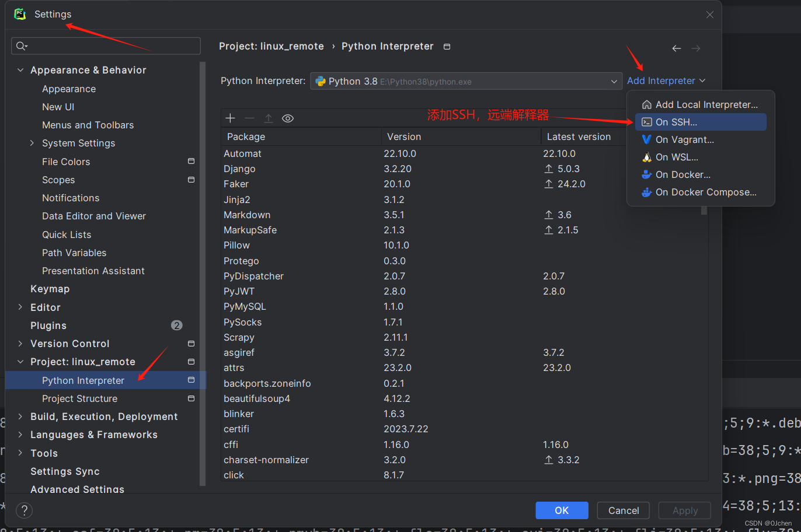The width and height of the screenshot is (801, 532).
Task: Choose On Docker interpreter option
Action: click(x=701, y=174)
